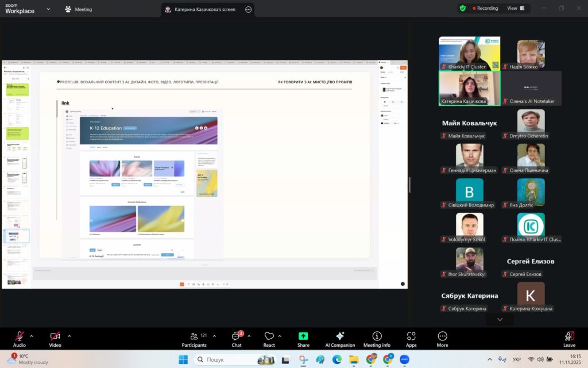The width and height of the screenshot is (588, 368).
Task: Open options for Катерина Казачкова's shared screen
Action: 248,10
